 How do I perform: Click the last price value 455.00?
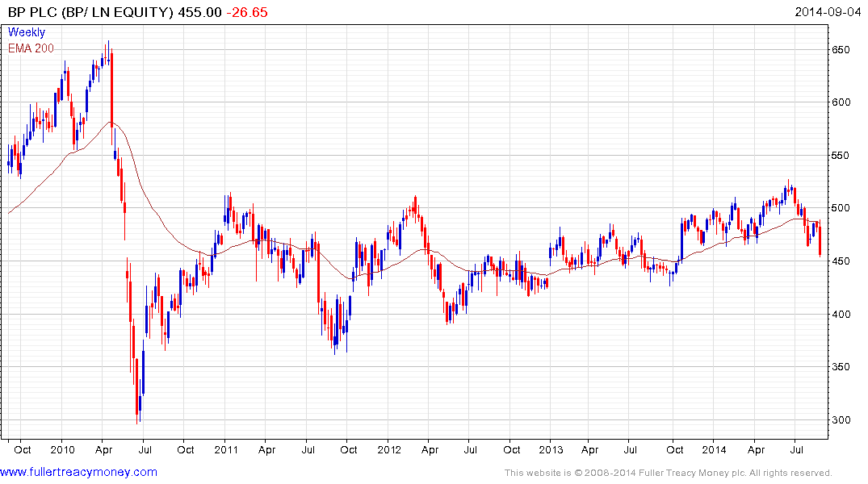(199, 12)
